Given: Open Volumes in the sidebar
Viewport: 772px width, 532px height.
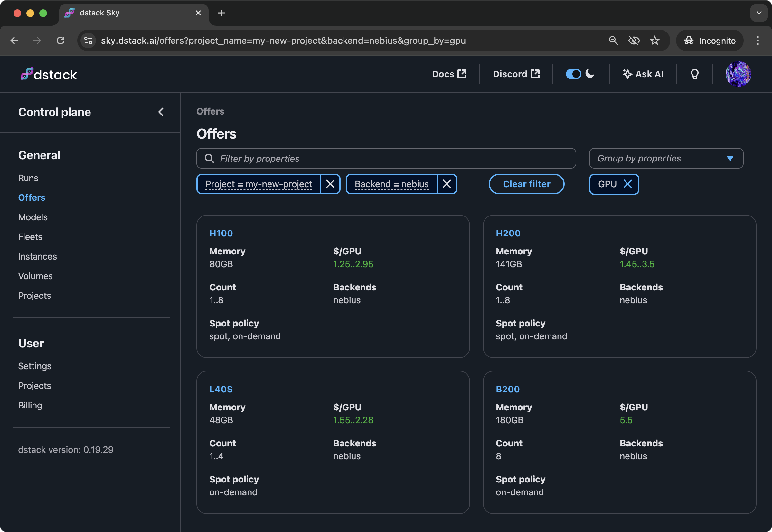Looking at the screenshot, I should (35, 276).
